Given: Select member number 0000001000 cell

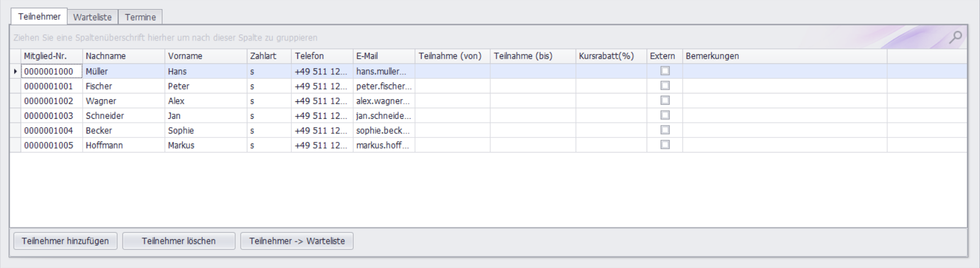Looking at the screenshot, I should [51, 72].
